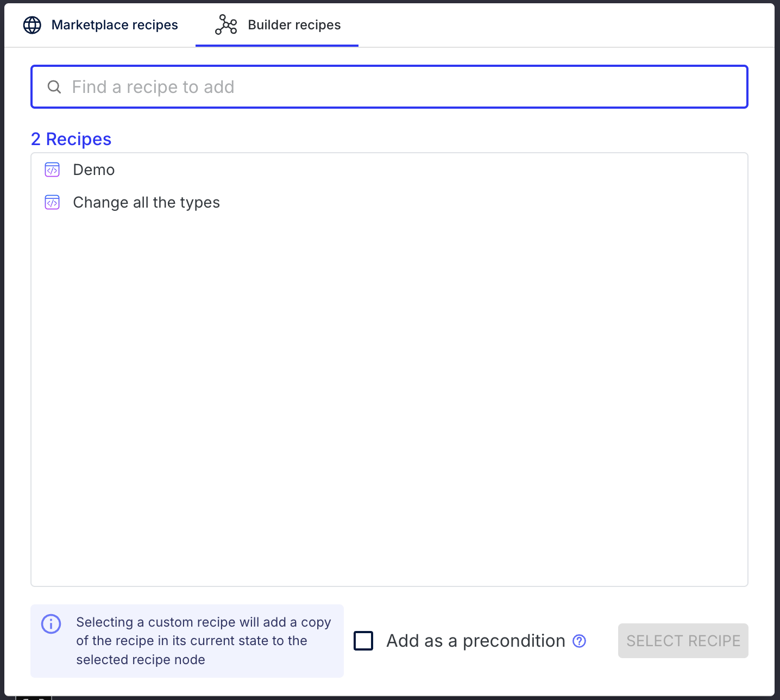
Task: Click the info circle icon in the notice
Action: 51,624
